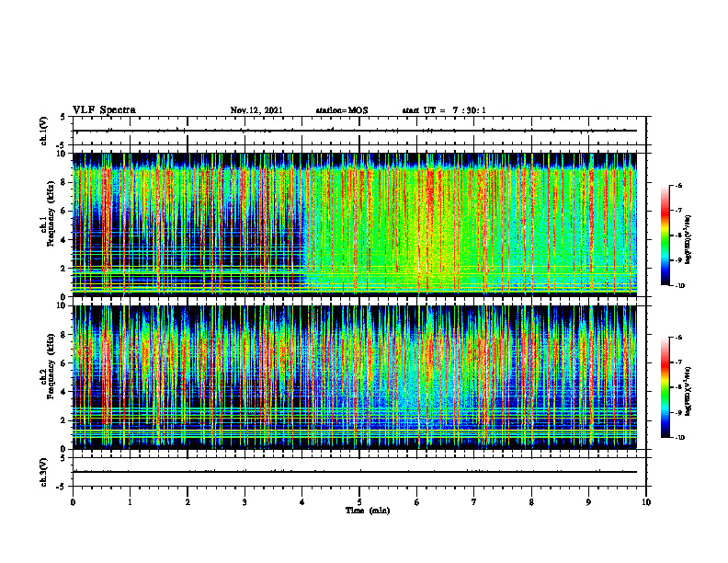728x563 pixels.
Task: Click the "start UT = 7:30:1" label
Action: coord(444,110)
